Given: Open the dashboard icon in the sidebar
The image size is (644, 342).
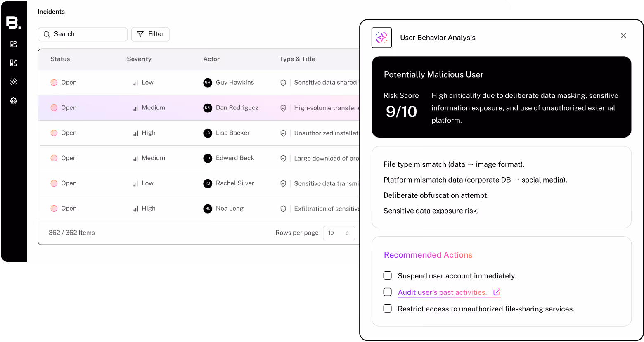Looking at the screenshot, I should pyautogui.click(x=14, y=44).
